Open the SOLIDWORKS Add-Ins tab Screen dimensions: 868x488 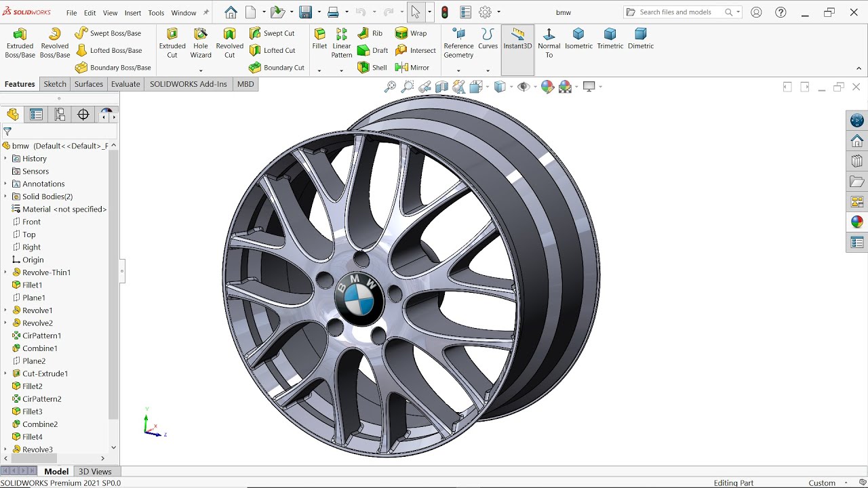click(189, 84)
